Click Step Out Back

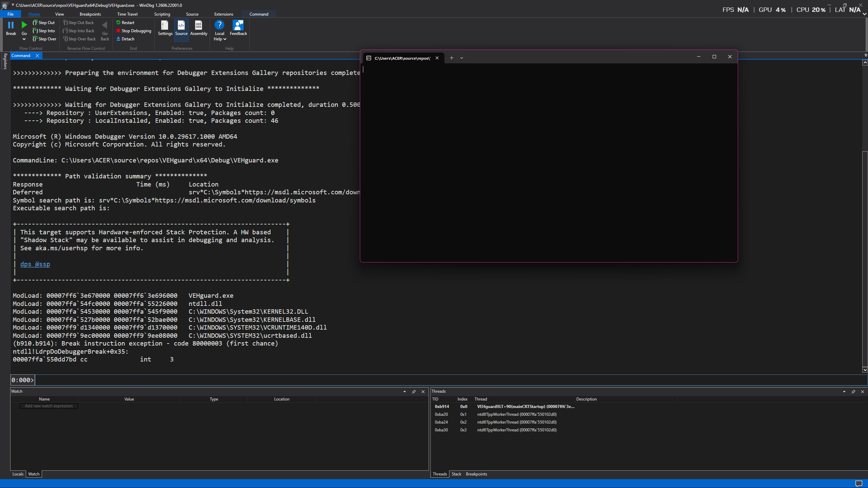tap(78, 23)
